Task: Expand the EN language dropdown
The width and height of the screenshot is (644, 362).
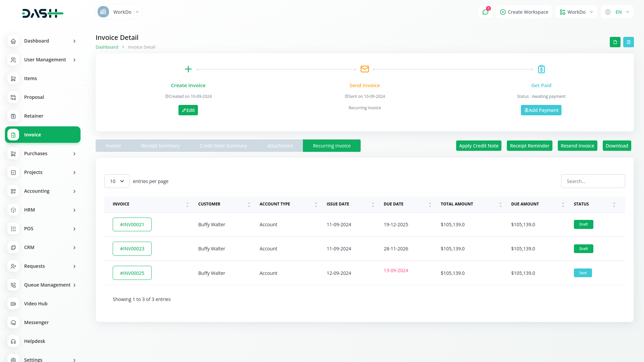Action: click(x=618, y=12)
